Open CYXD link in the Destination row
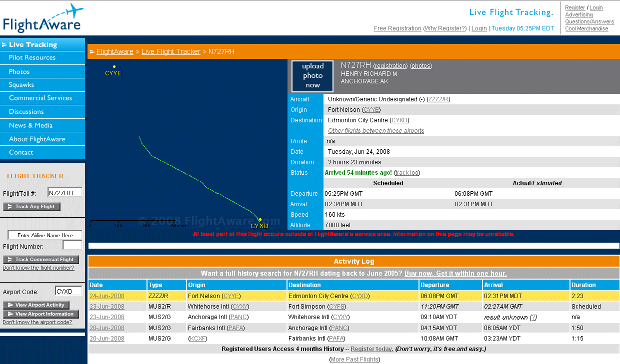The width and height of the screenshot is (620, 364). coord(400,120)
